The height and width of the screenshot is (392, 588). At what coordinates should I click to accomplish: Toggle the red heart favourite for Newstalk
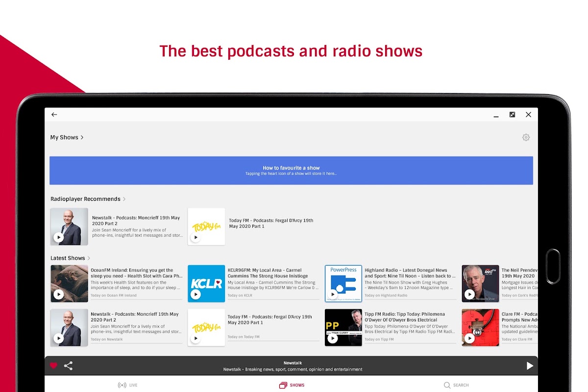(53, 366)
